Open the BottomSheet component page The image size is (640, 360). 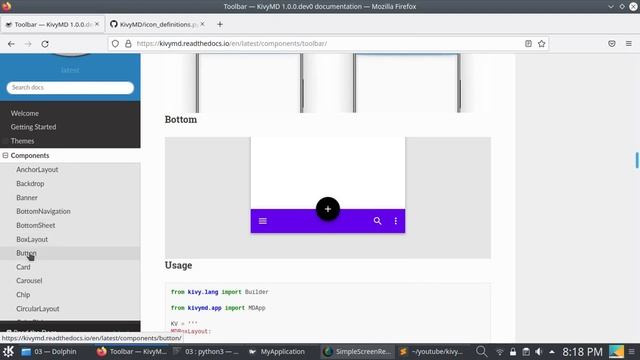pos(36,225)
